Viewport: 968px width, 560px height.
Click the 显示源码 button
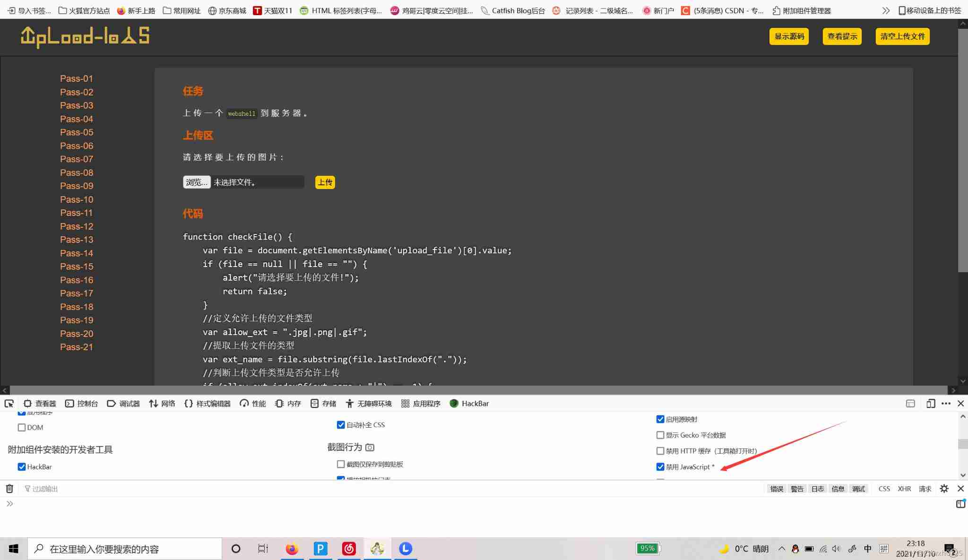coord(789,36)
